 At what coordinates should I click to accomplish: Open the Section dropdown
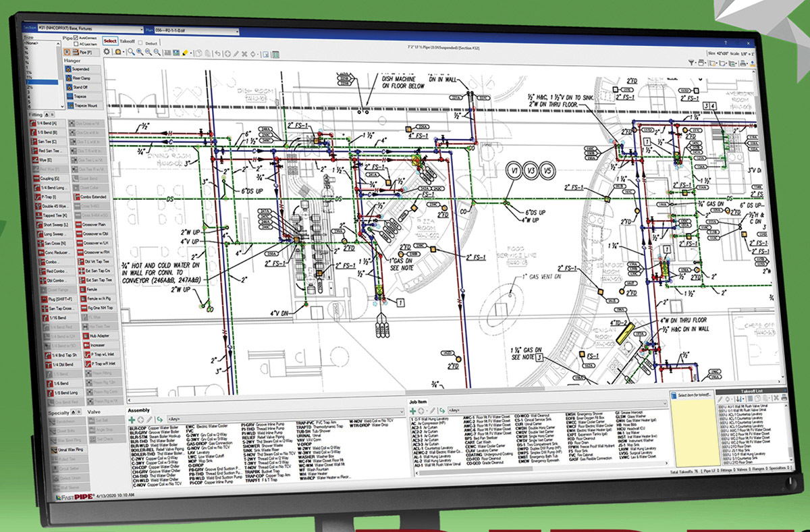141,30
